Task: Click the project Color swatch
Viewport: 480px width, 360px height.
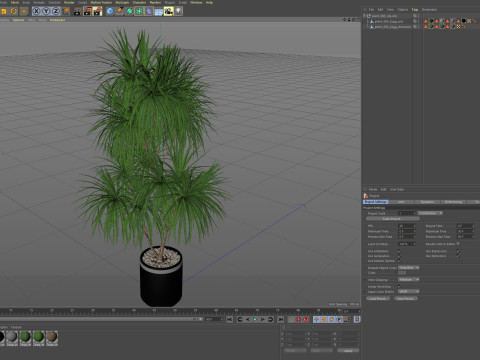Action: tap(402, 273)
